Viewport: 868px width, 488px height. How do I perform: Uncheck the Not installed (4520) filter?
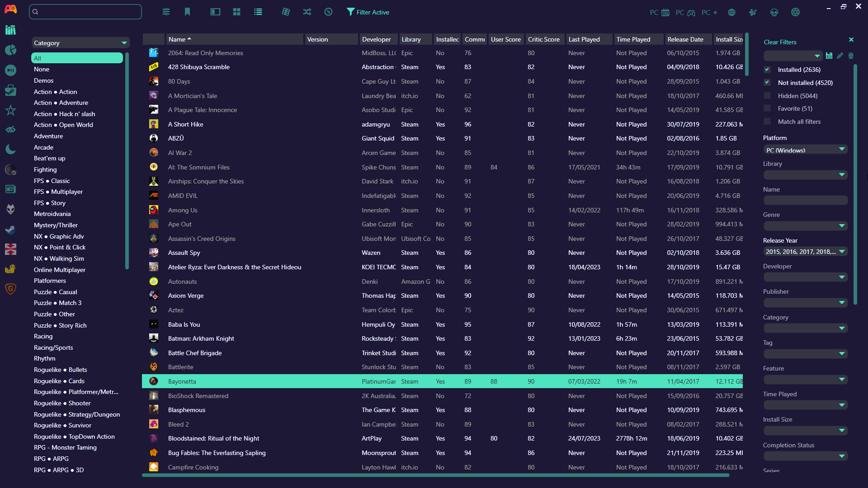[x=767, y=83]
